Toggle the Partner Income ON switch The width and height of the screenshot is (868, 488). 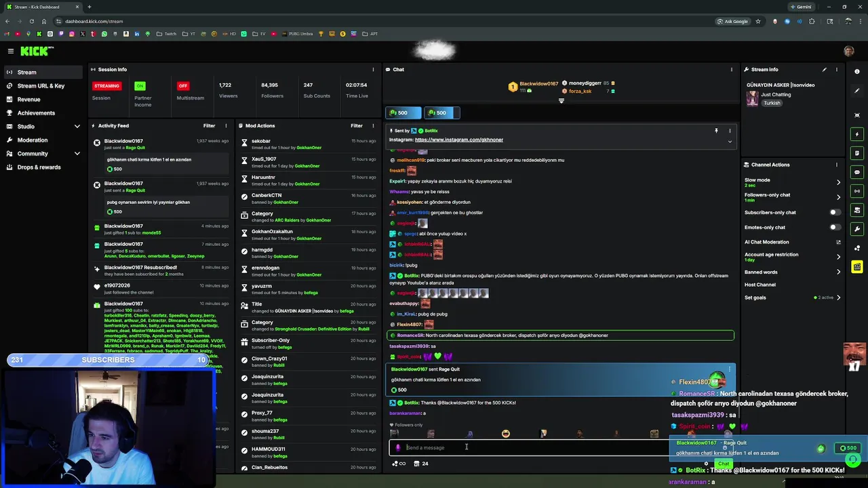(140, 86)
